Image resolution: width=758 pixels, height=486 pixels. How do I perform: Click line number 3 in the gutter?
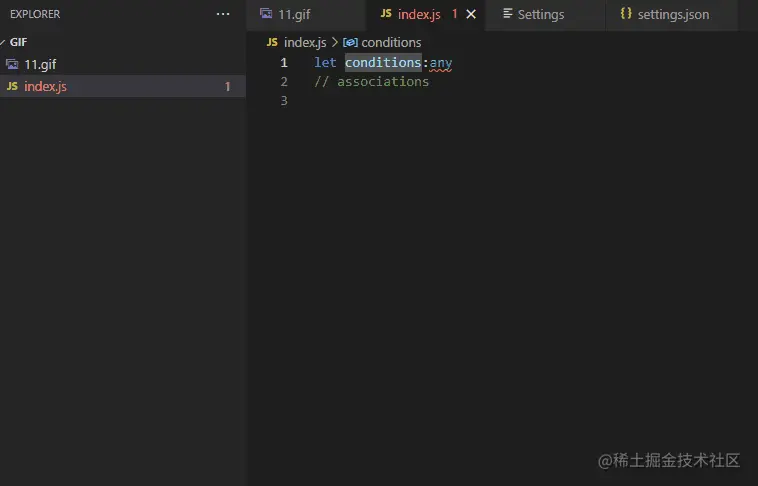pyautogui.click(x=284, y=101)
